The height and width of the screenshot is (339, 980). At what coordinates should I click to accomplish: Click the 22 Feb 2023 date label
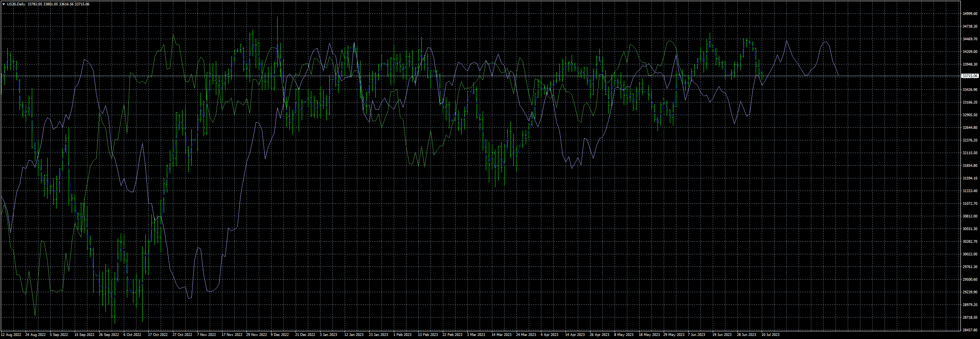click(x=452, y=335)
